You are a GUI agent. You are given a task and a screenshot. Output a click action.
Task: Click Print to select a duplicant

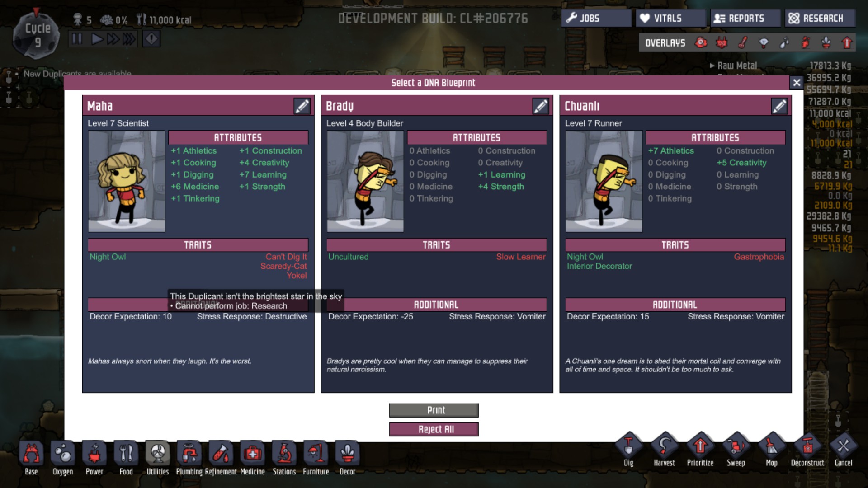(x=434, y=409)
